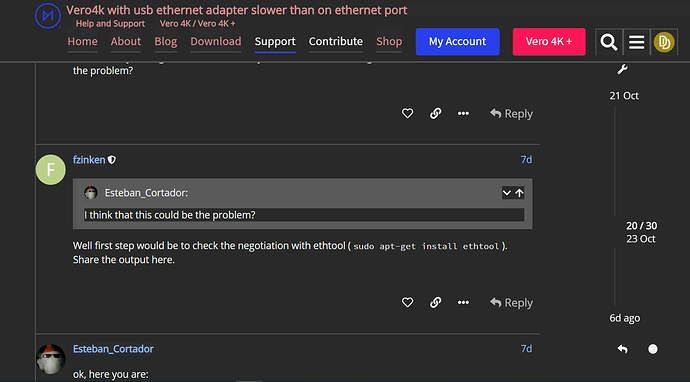690x382 pixels.
Task: Jump to 21 Oct on timeline
Action: click(624, 96)
